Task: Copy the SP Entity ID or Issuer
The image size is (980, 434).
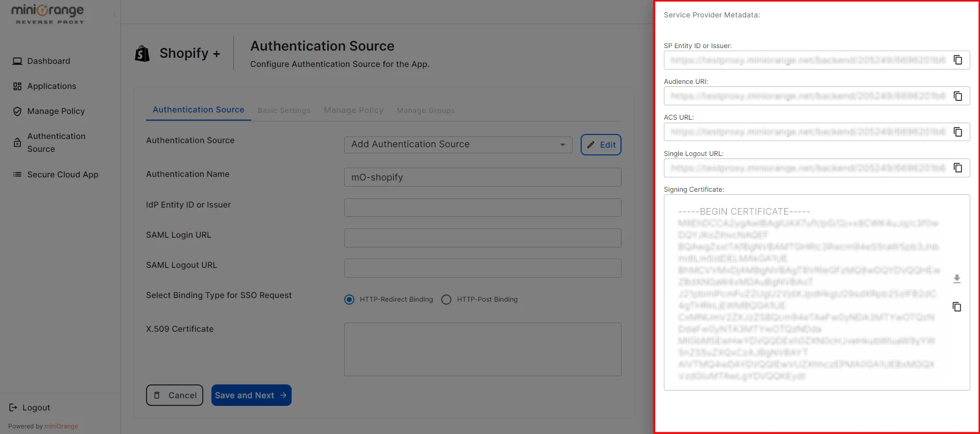Action: (x=958, y=60)
